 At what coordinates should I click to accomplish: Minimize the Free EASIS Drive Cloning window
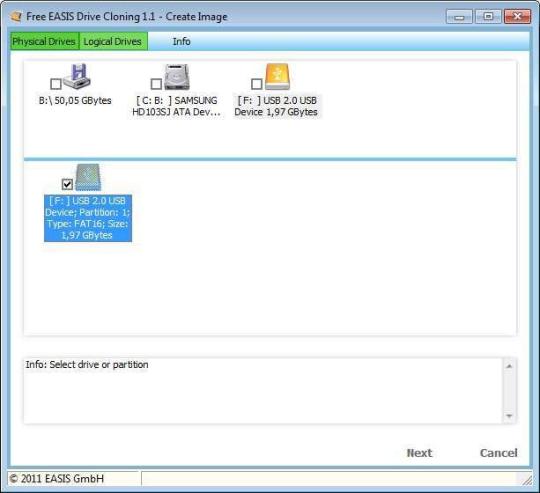coord(459,17)
